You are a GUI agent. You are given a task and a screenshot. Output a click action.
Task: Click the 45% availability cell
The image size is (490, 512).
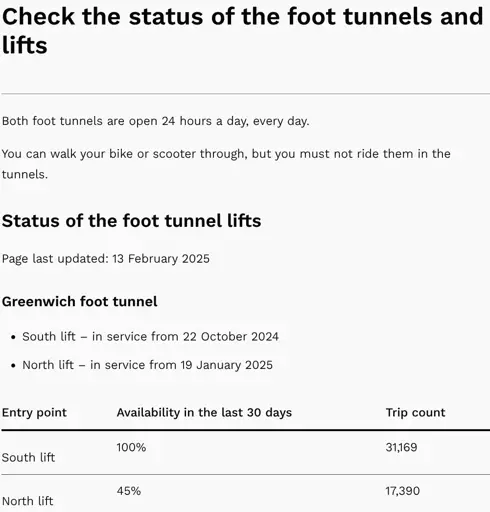(x=129, y=491)
